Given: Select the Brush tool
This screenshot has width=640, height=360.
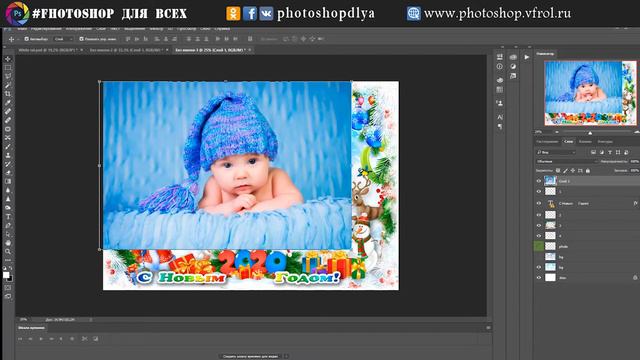Looking at the screenshot, I should (8, 147).
